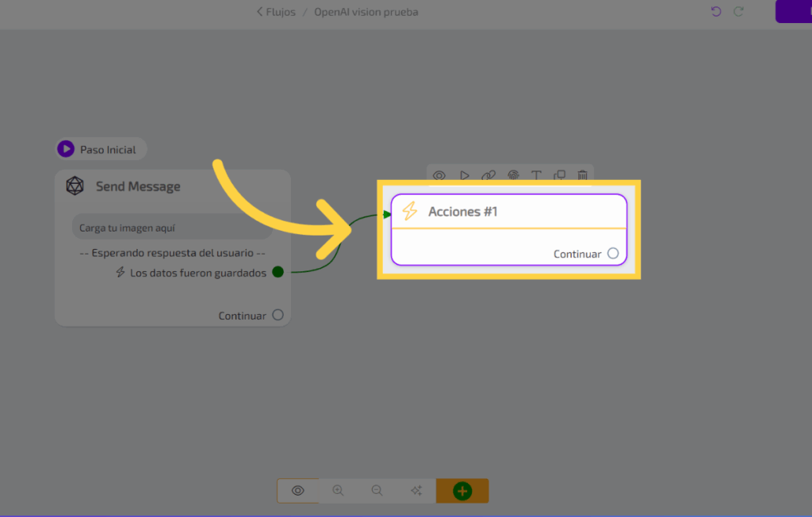This screenshot has height=517, width=812.
Task: Undo the last change
Action: point(716,12)
